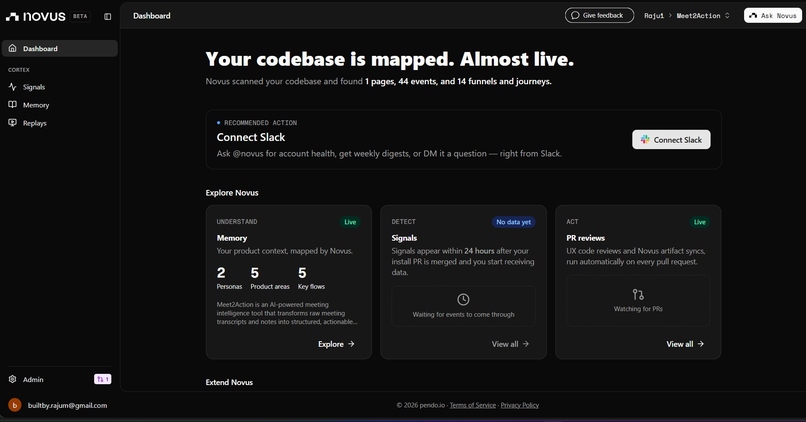Click the Live badge on PR reviews card

700,222
